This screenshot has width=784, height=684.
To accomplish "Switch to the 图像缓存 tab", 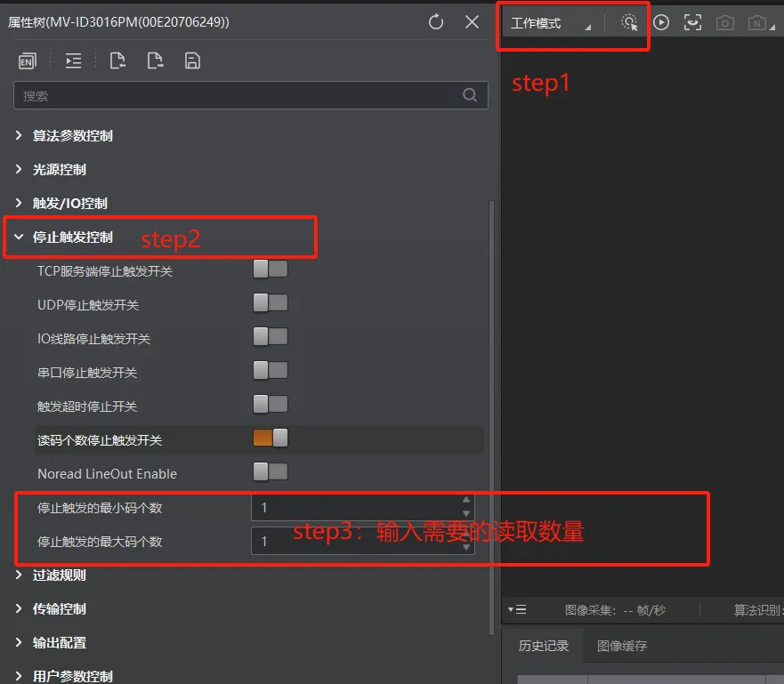I will (x=621, y=646).
